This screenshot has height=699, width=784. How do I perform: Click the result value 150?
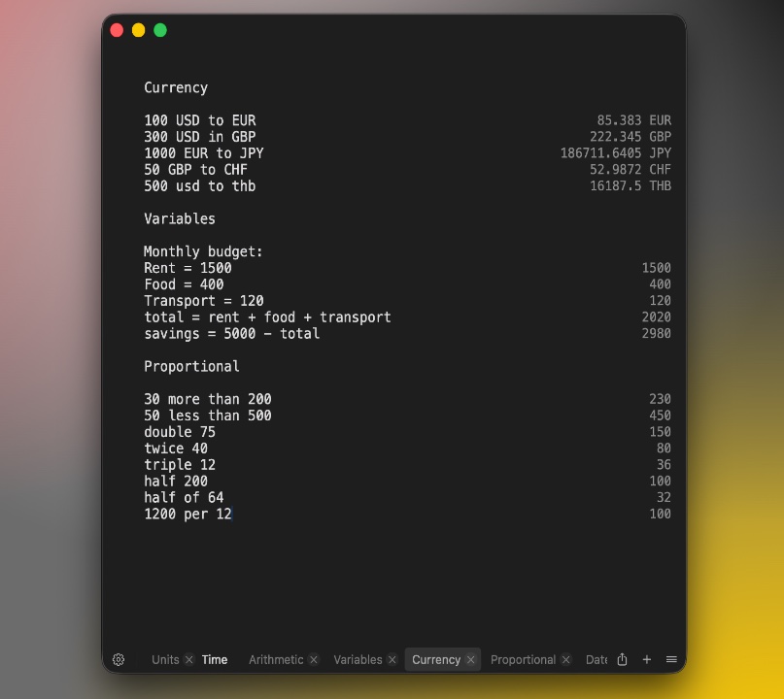click(x=660, y=432)
